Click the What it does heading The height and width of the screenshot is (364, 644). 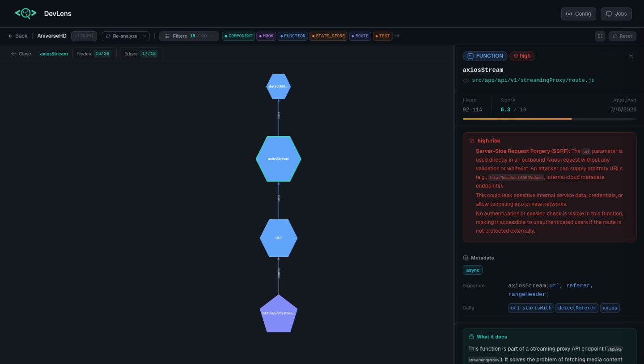coord(492,337)
